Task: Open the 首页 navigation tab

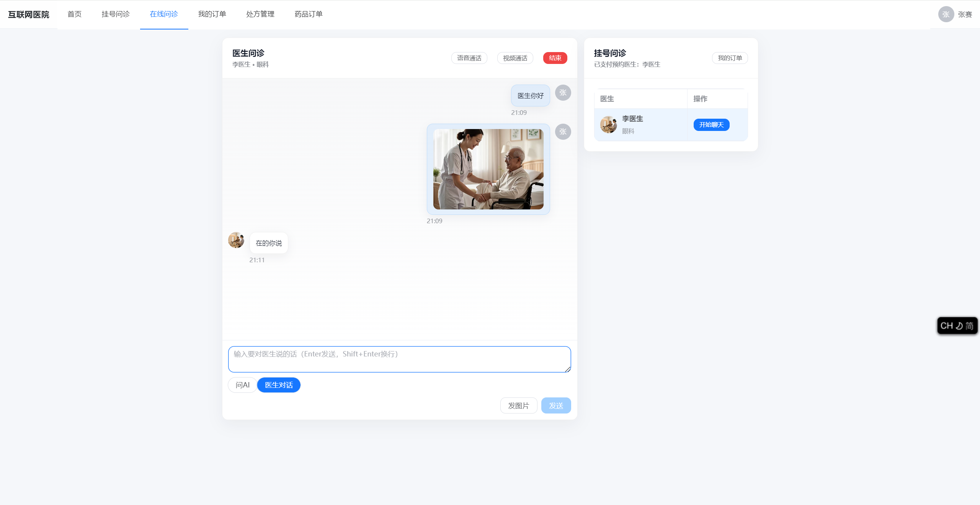Action: coord(74,14)
